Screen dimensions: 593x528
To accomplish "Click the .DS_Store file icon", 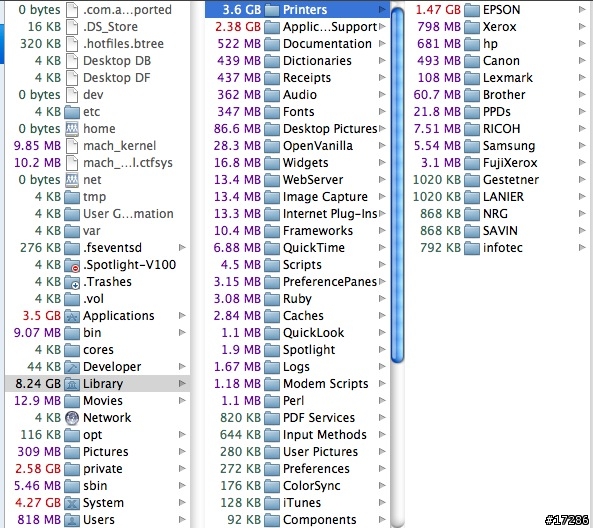I will tap(72, 26).
